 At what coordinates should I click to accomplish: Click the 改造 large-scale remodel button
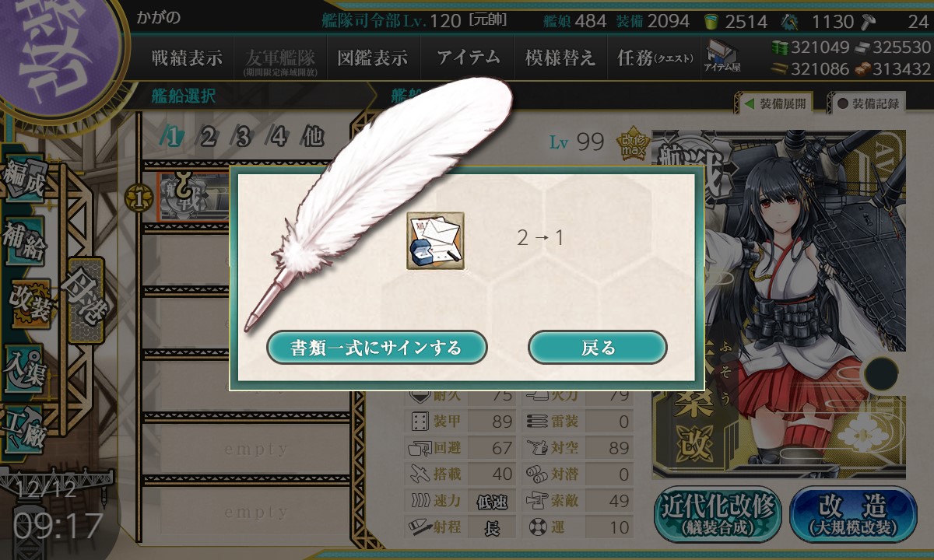(x=853, y=515)
